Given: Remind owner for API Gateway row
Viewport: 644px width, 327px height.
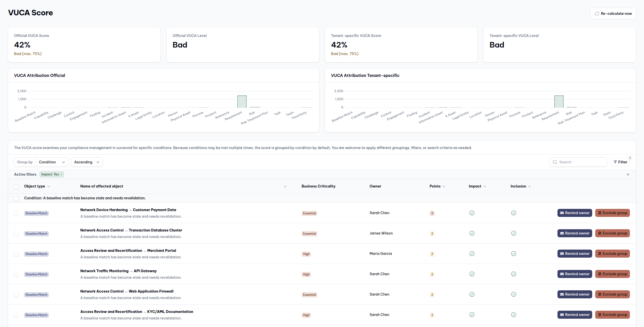Looking at the screenshot, I should tap(575, 274).
